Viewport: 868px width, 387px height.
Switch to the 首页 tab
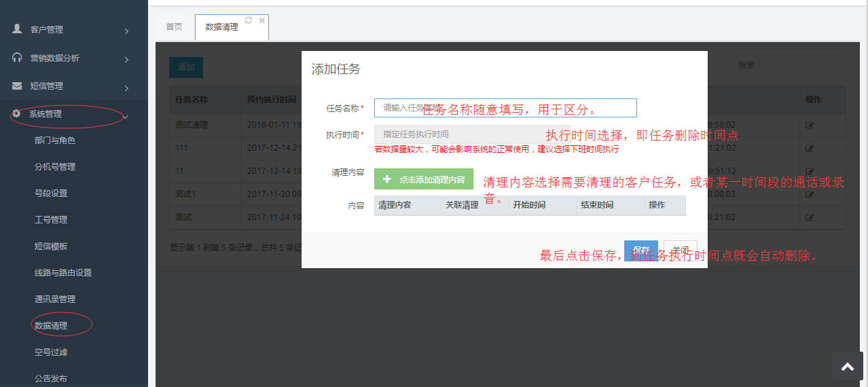175,27
